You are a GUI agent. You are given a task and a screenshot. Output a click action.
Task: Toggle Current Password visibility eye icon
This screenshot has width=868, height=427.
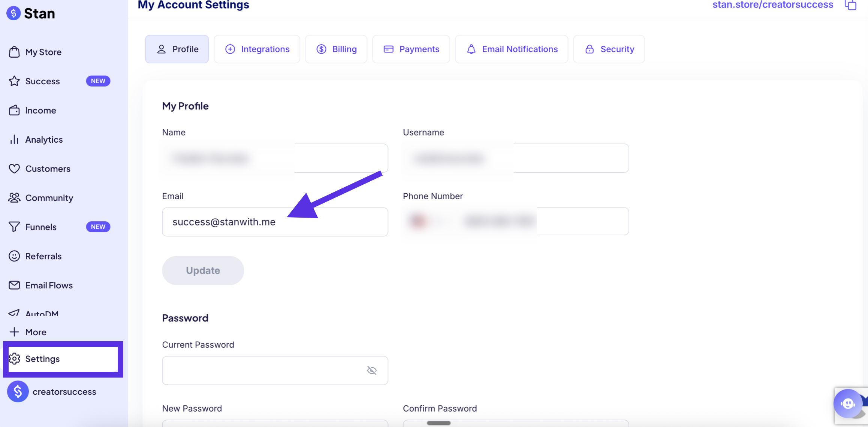point(372,370)
